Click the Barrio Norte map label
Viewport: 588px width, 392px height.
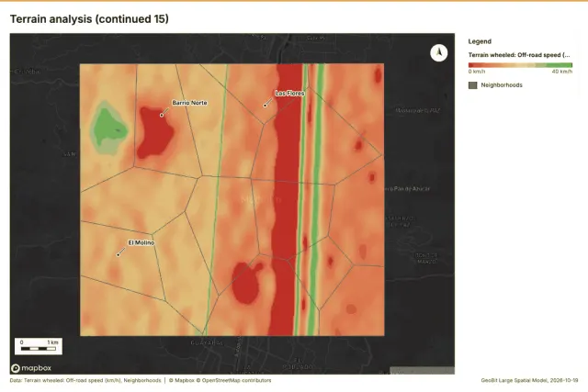click(189, 103)
